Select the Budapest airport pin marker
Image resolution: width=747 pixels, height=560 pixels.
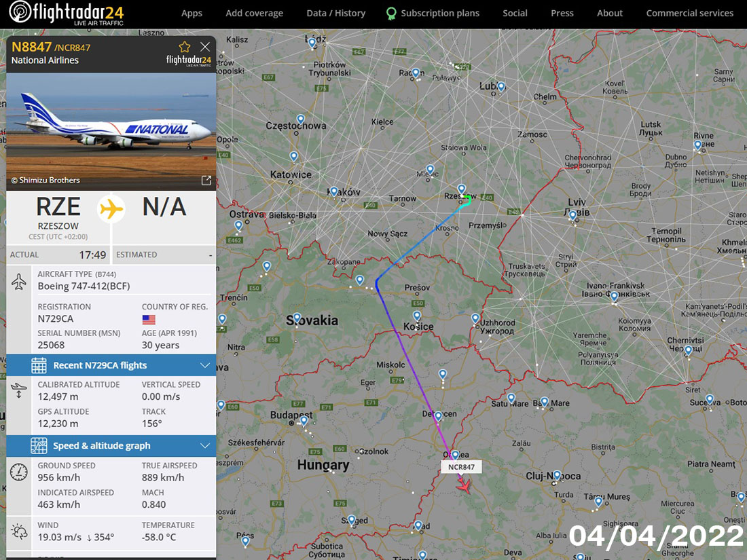coord(304,420)
